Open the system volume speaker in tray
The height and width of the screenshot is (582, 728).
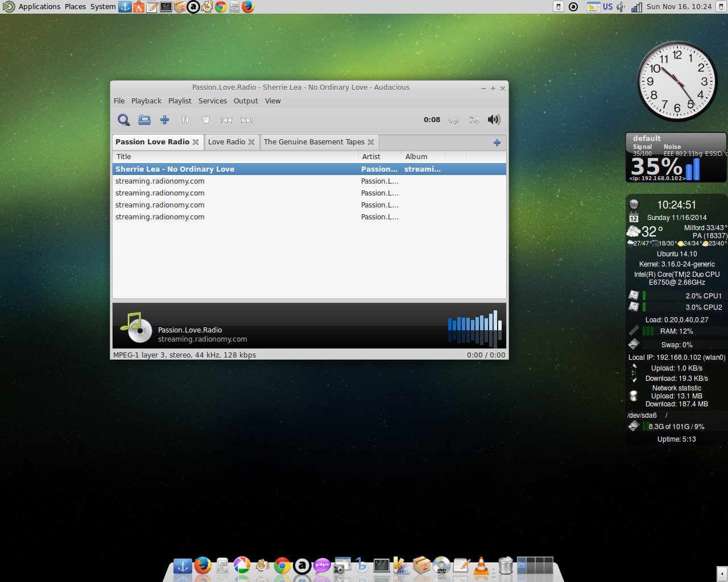click(x=621, y=7)
